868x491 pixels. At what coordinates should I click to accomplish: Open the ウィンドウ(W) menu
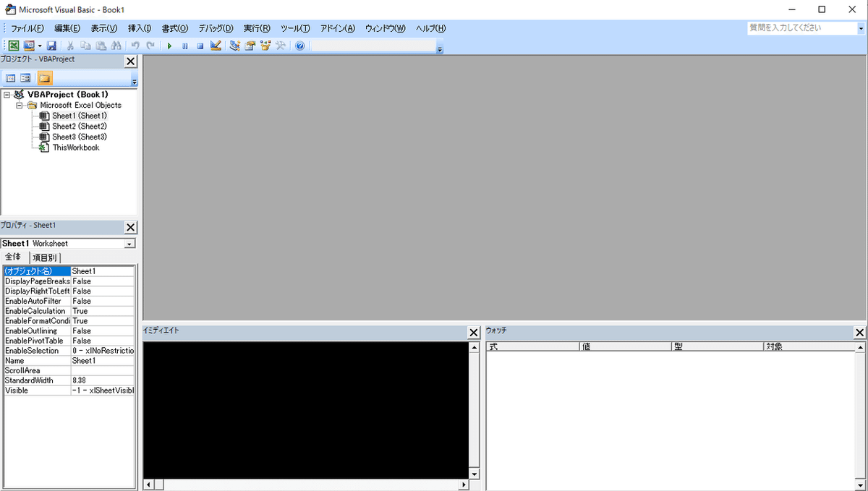pyautogui.click(x=386, y=28)
